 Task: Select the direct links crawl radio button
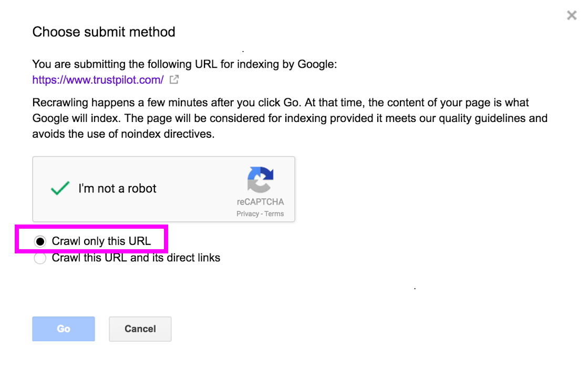pyautogui.click(x=40, y=258)
